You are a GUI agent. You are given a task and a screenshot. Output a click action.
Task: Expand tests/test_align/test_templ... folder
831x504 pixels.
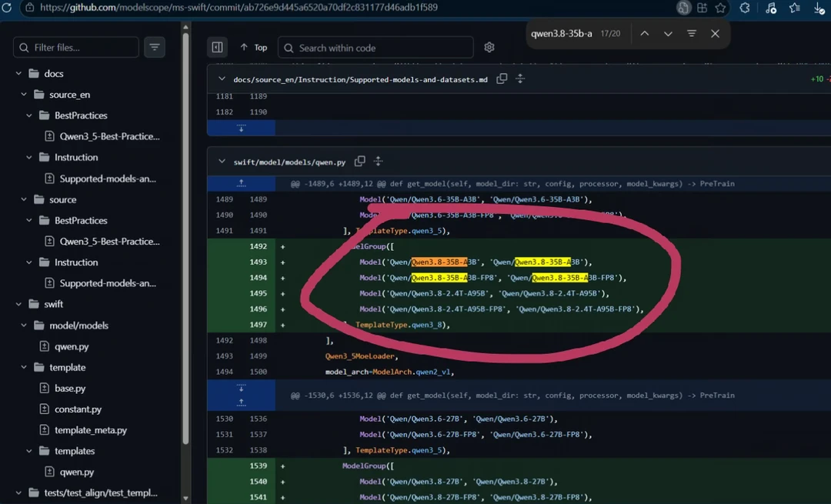[18, 492]
